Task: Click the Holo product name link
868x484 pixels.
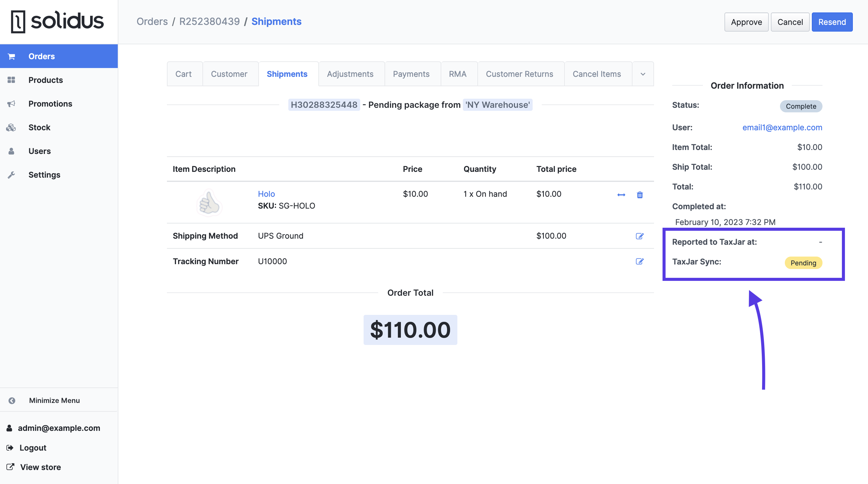Action: point(266,193)
